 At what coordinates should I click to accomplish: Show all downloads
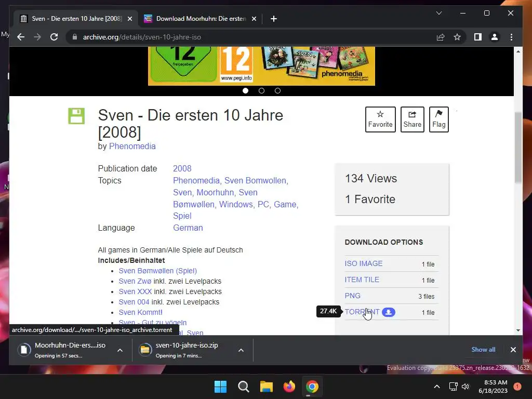483,350
